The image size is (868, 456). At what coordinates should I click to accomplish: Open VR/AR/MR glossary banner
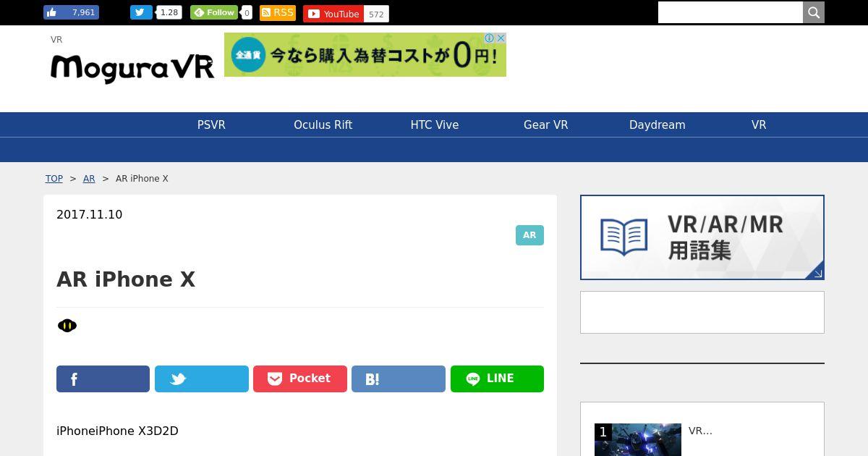tap(702, 237)
